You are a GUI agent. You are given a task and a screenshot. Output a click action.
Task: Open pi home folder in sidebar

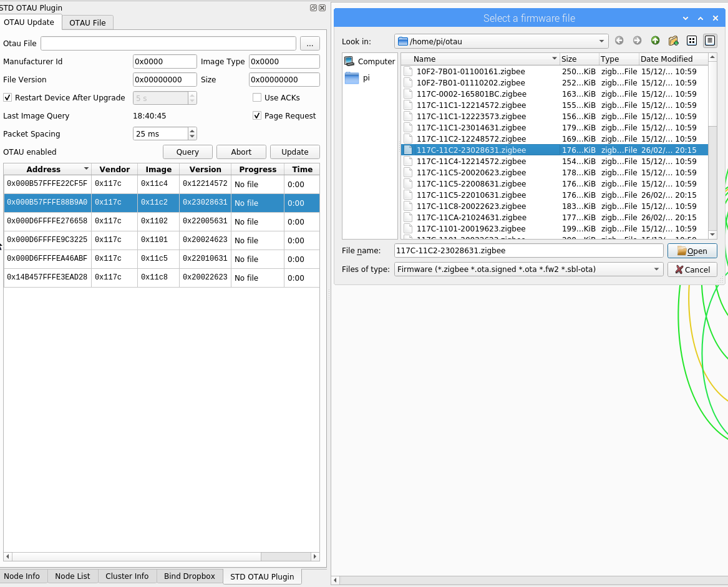[x=357, y=78]
